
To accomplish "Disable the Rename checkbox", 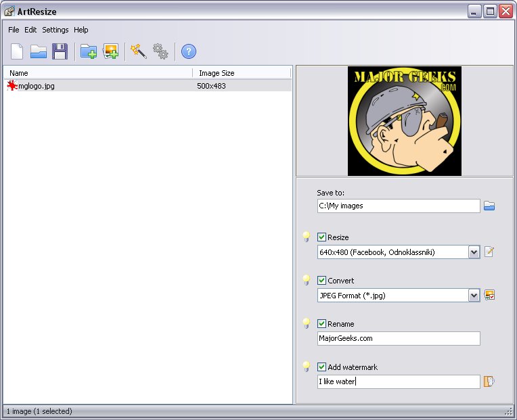I will [321, 323].
